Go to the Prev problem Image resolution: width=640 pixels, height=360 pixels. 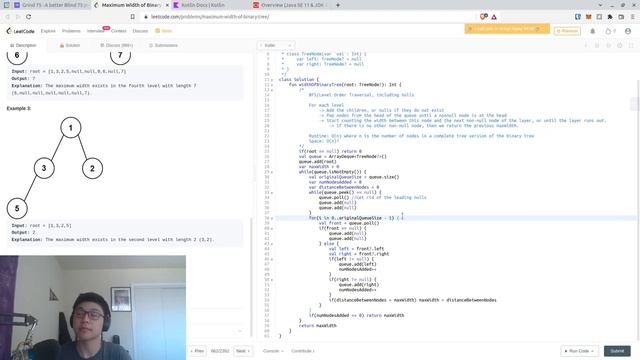point(198,351)
